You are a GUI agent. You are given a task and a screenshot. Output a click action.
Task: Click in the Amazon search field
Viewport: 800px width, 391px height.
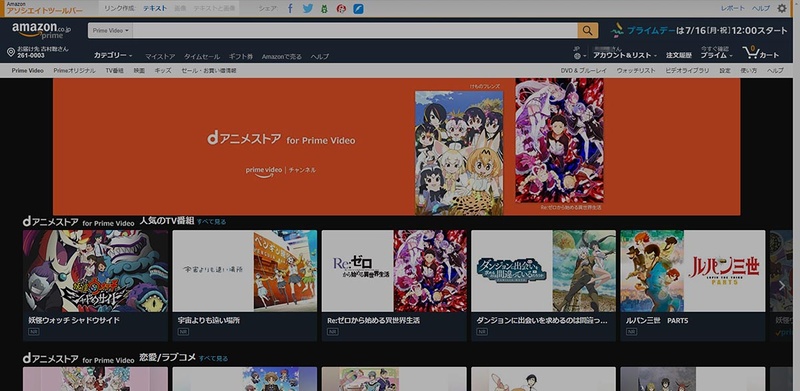355,31
